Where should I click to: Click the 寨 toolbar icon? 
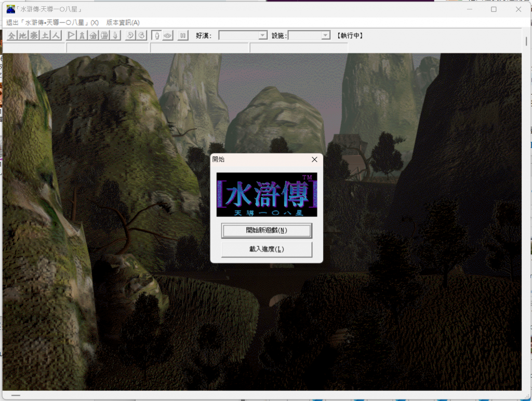click(34, 35)
